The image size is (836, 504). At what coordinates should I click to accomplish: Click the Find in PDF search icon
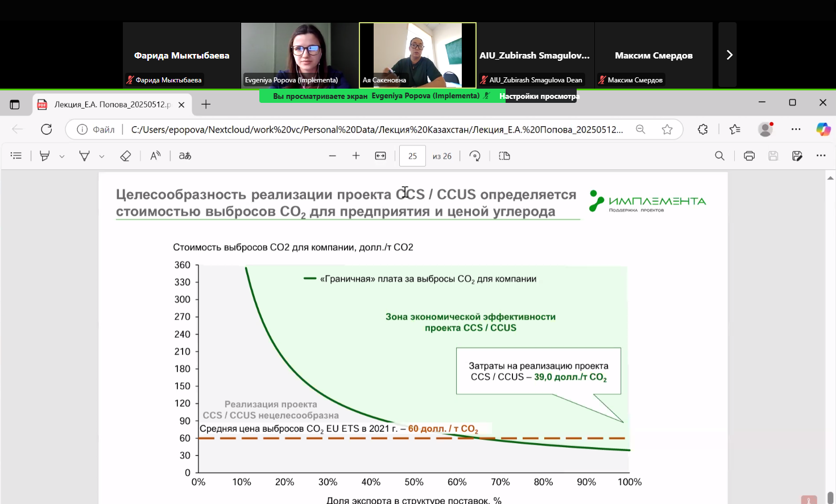(x=719, y=156)
